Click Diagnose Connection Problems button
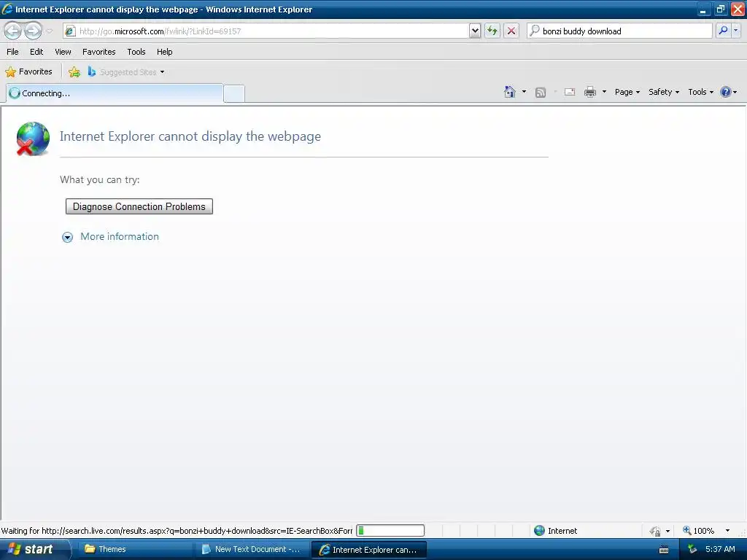747x560 pixels. 139,206
